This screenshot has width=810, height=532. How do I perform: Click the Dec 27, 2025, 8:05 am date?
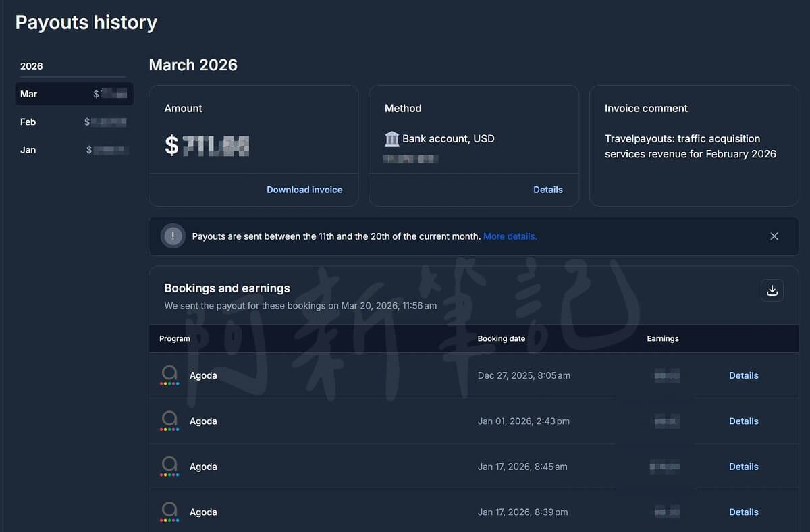pyautogui.click(x=524, y=375)
